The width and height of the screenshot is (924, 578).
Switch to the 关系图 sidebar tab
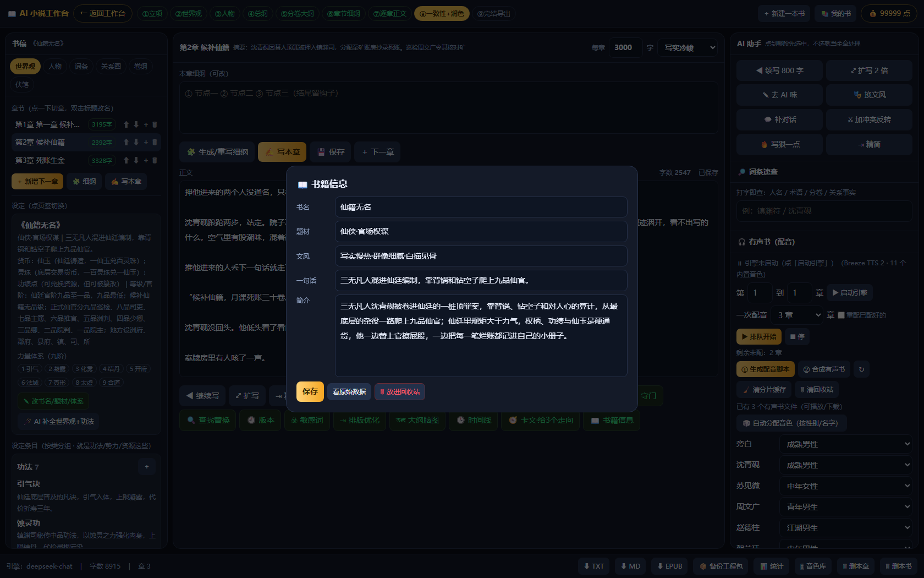[111, 67]
